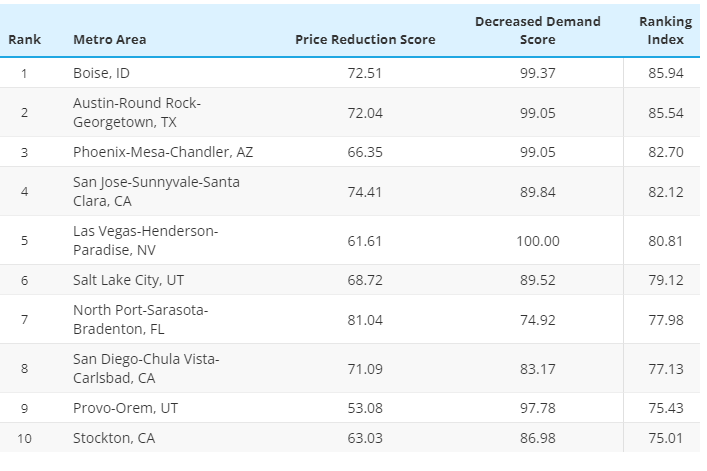Click San Diego-Chula Vista-Carlsbad, CA cell
This screenshot has width=707, height=471.
145,368
